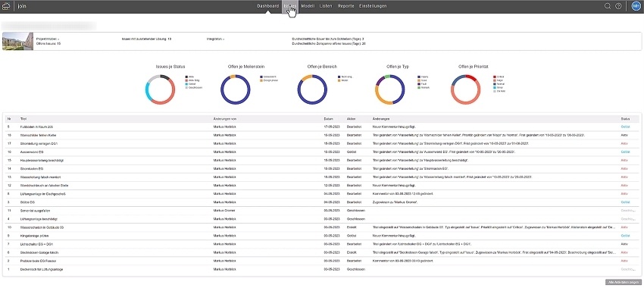The width and height of the screenshot is (644, 288).
Task: Go to the Listen tab
Action: tap(326, 6)
